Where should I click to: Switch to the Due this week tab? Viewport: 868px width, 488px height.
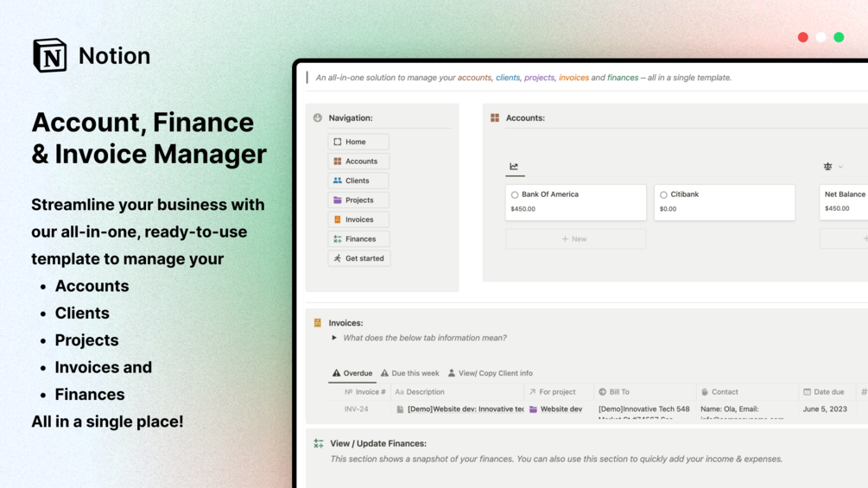point(409,373)
